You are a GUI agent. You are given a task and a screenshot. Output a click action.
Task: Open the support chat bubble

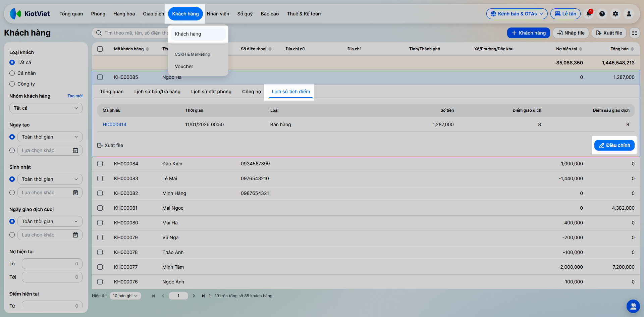pos(633,306)
